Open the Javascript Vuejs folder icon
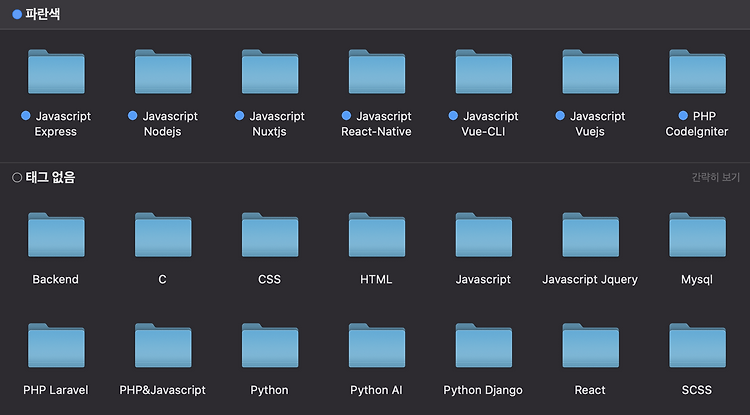750x415 pixels. click(590, 72)
